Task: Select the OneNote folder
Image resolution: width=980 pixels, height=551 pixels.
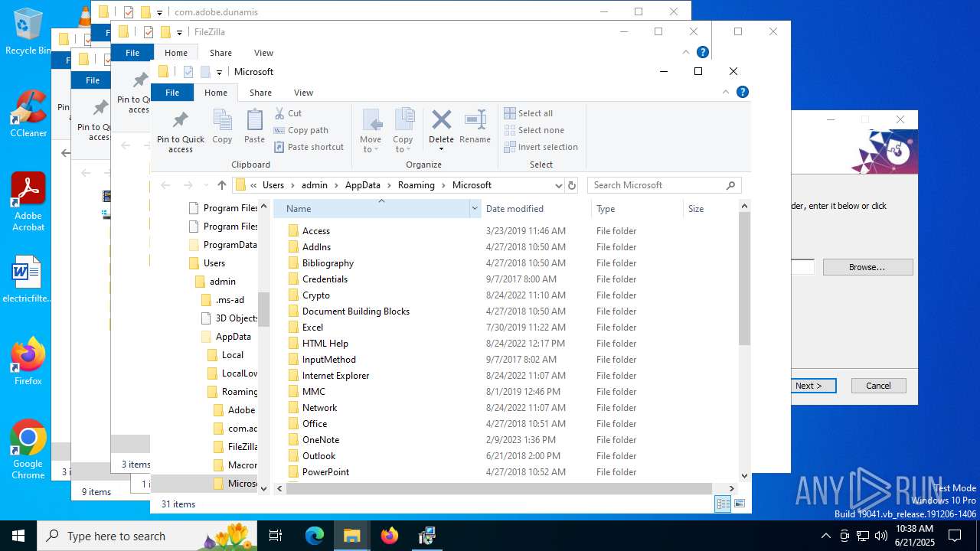Action: (x=320, y=440)
